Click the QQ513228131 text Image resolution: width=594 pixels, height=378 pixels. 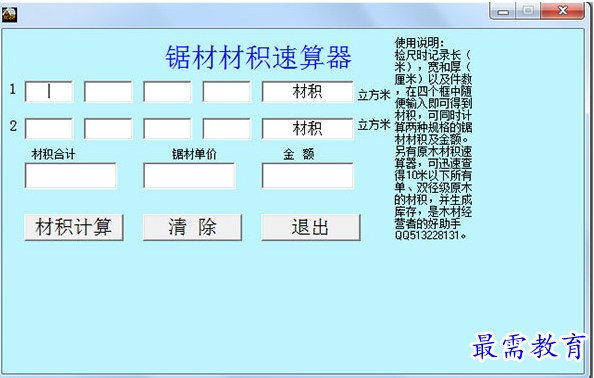(x=427, y=235)
